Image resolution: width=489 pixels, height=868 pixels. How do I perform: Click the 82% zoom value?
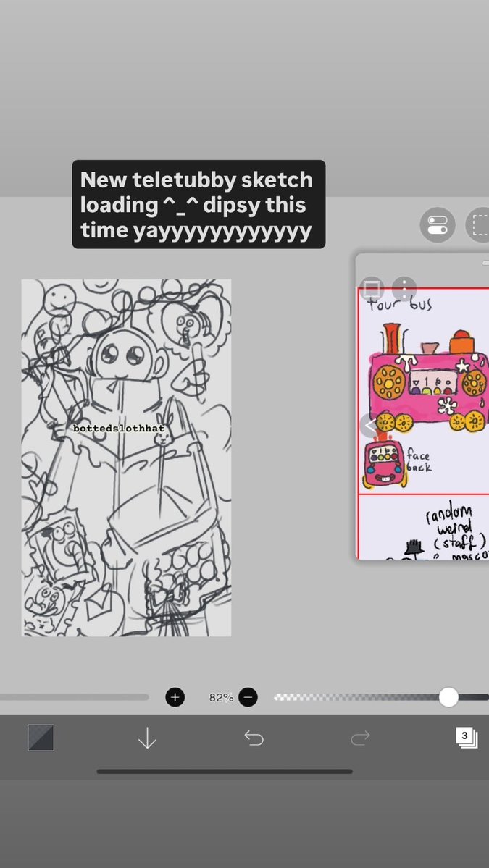point(221,698)
